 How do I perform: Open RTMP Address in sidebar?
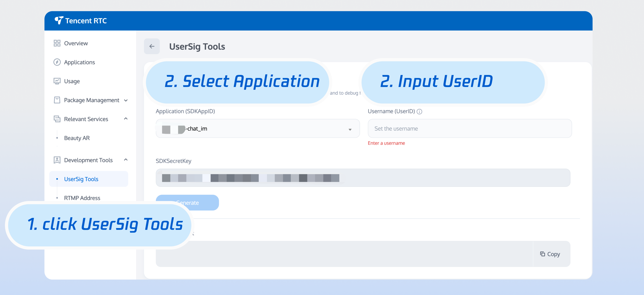82,198
